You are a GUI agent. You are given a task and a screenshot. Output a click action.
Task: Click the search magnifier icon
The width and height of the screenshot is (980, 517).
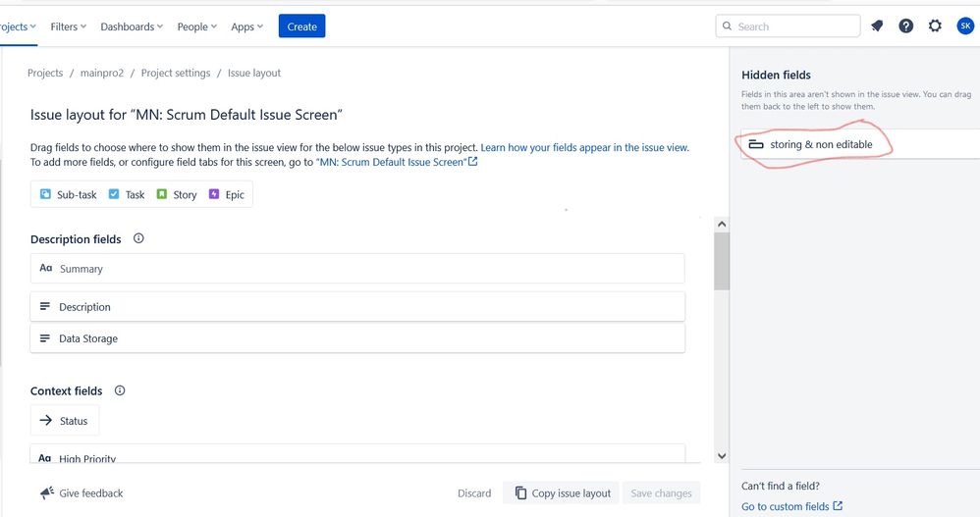[x=727, y=26]
